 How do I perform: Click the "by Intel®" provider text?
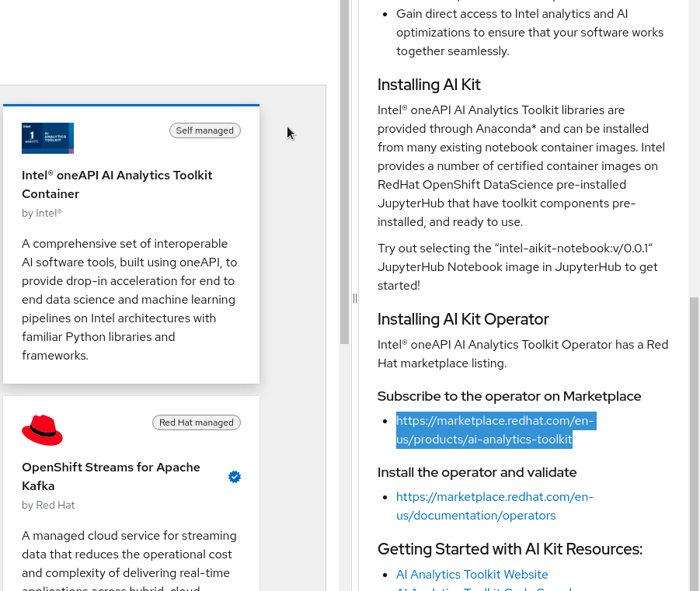click(42, 213)
